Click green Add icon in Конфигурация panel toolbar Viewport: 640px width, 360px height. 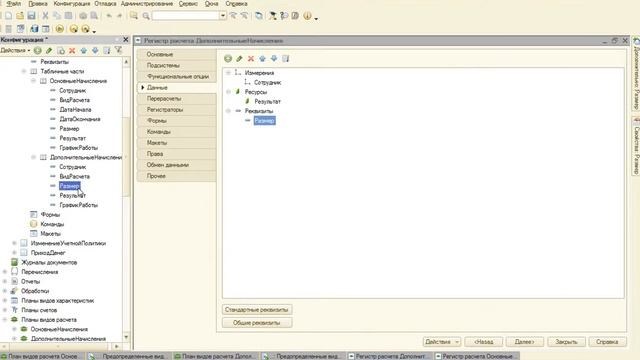[x=38, y=50]
